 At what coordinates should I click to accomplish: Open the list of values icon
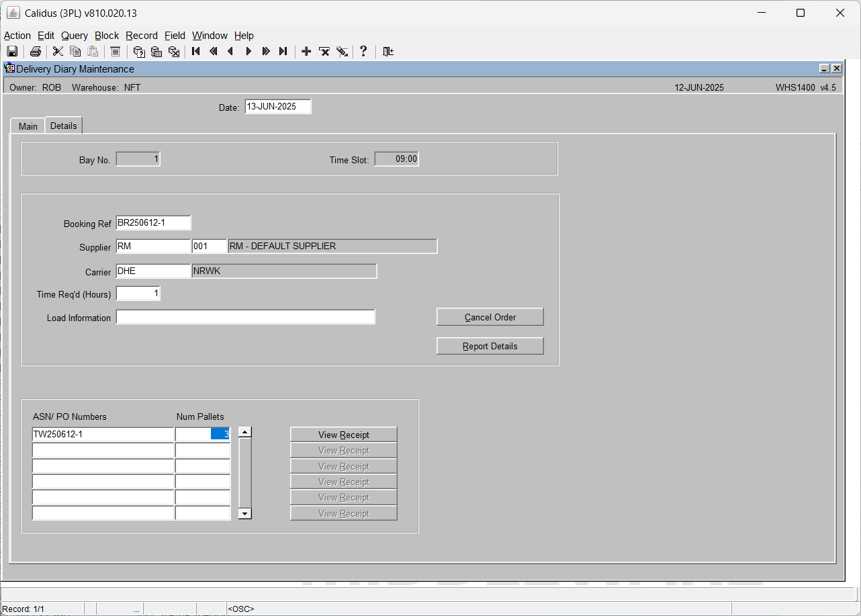pos(115,52)
